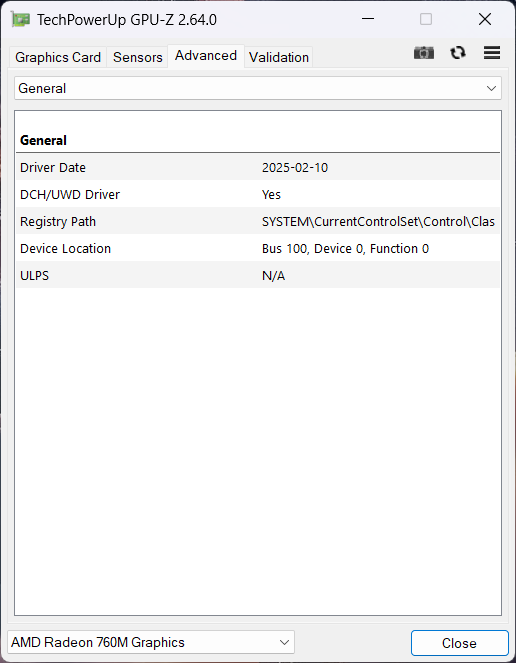Click the refresh arrows icon
The image size is (516, 663).
(x=458, y=53)
